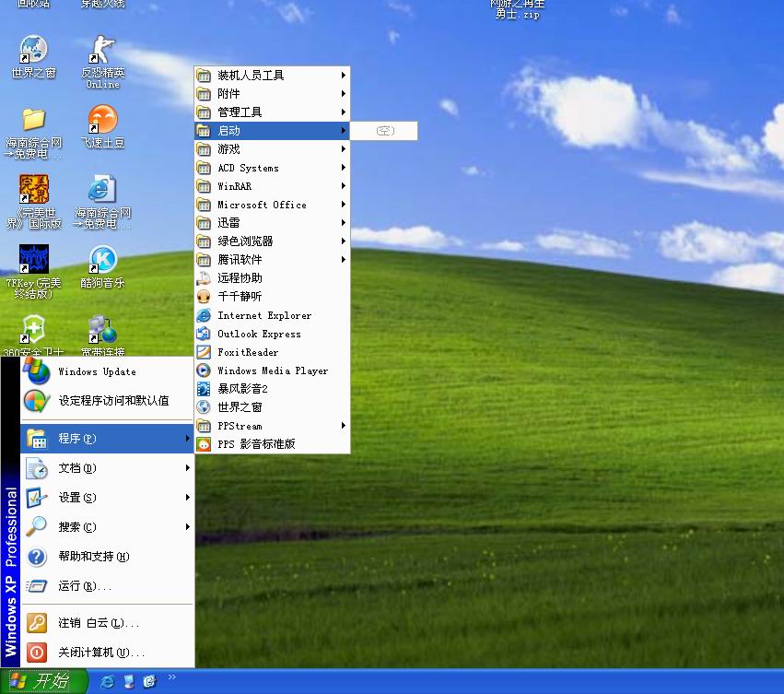Expand the 腾讯软件 program folder

click(x=272, y=260)
